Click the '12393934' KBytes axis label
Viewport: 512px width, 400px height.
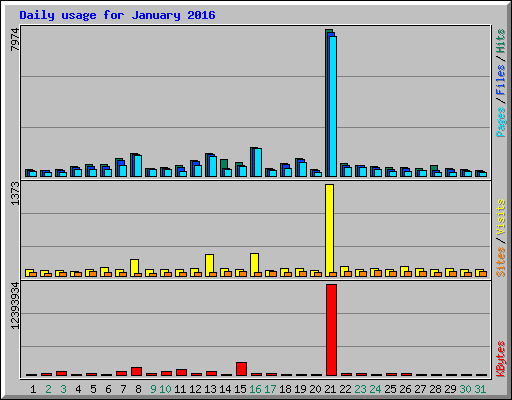(x=15, y=305)
